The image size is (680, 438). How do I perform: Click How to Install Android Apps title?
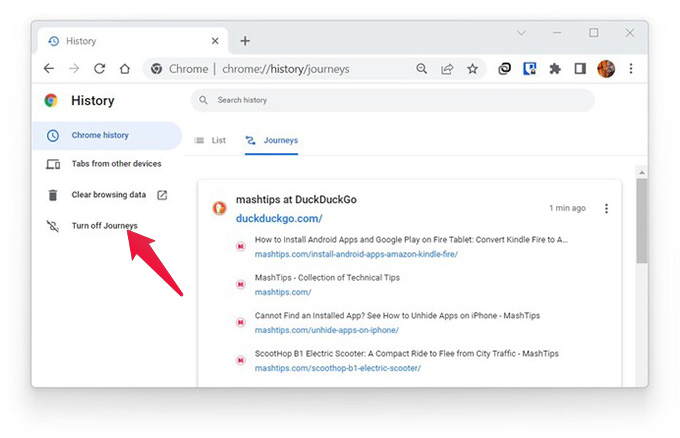411,239
